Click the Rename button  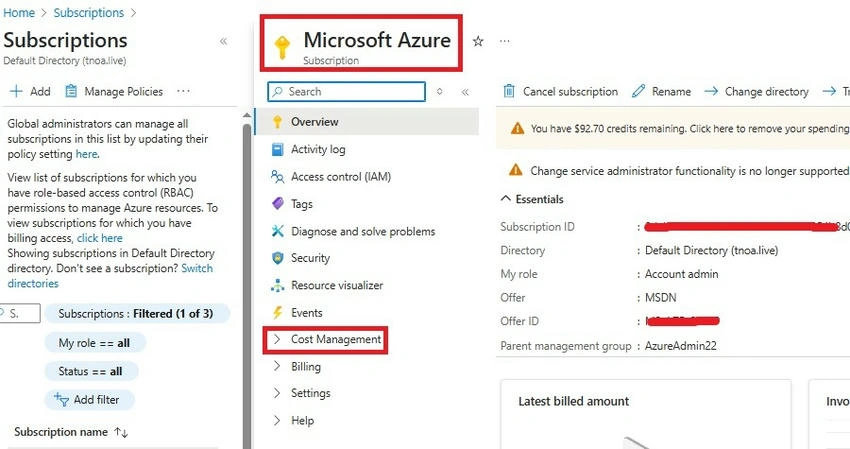pos(661,91)
